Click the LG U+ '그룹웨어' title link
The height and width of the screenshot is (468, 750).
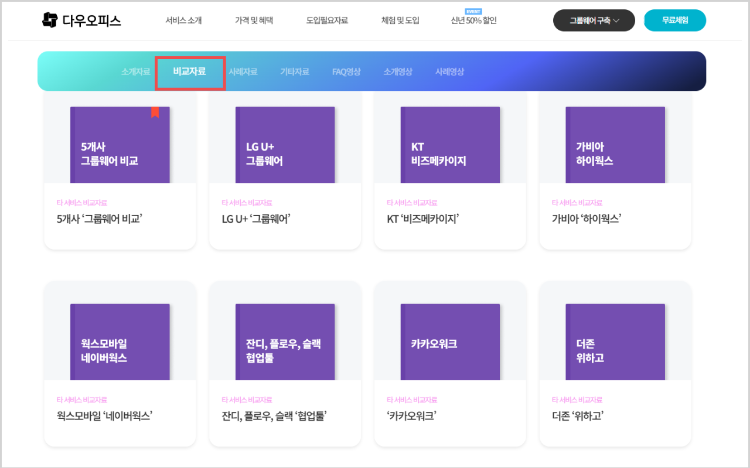click(x=256, y=219)
